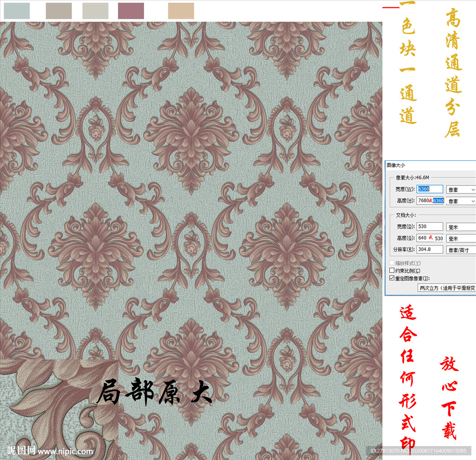This screenshot has width=476, height=460.
Task: Click the pixel 宽度(W) field showing 6360
Action: [x=430, y=189]
